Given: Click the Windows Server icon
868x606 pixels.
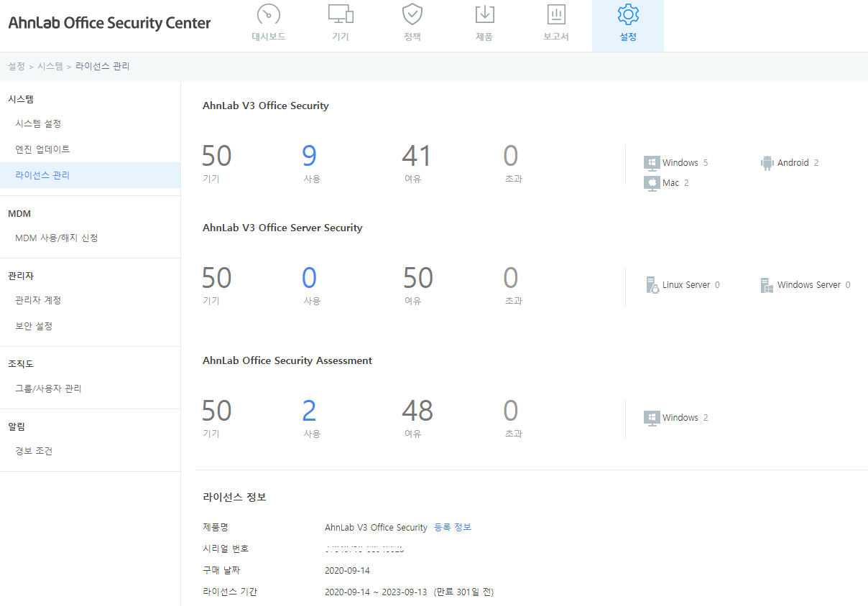Looking at the screenshot, I should tap(767, 285).
